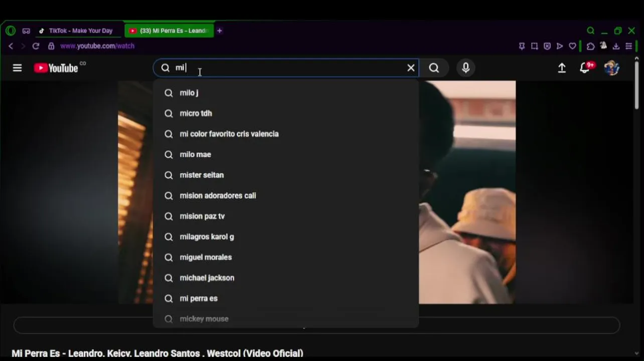The image size is (644, 361).
Task: Select the Mi Perra Es YouTube tab
Action: [x=169, y=31]
